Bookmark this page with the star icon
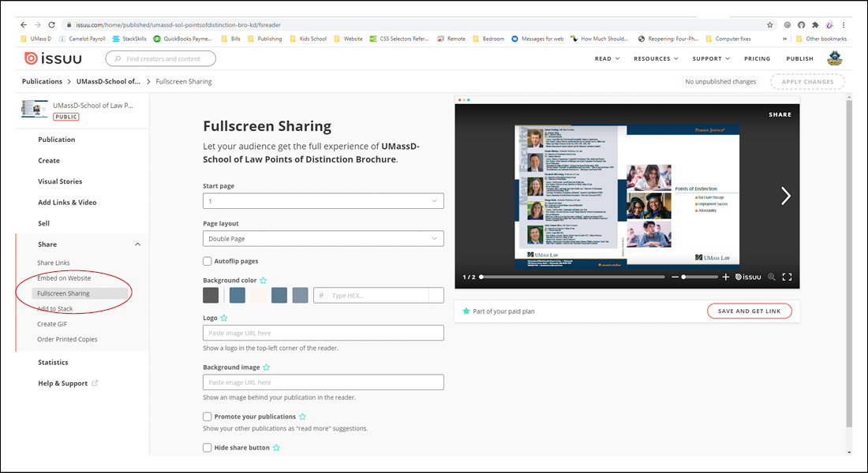868x473 pixels. (x=770, y=24)
